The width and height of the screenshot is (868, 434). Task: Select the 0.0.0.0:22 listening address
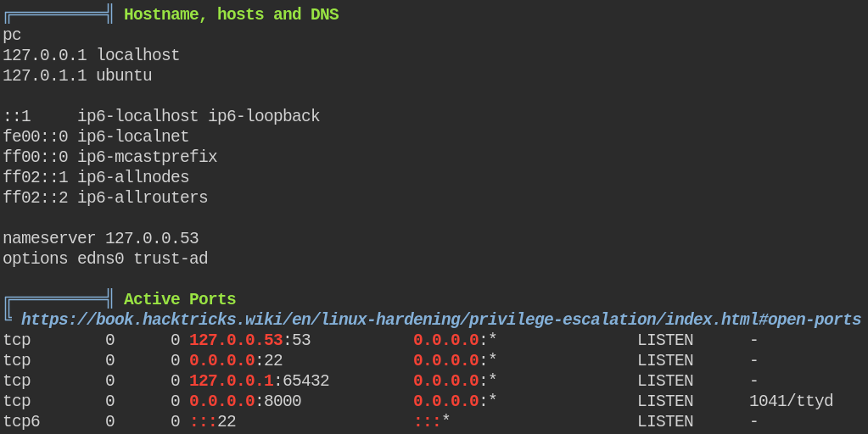coord(237,360)
